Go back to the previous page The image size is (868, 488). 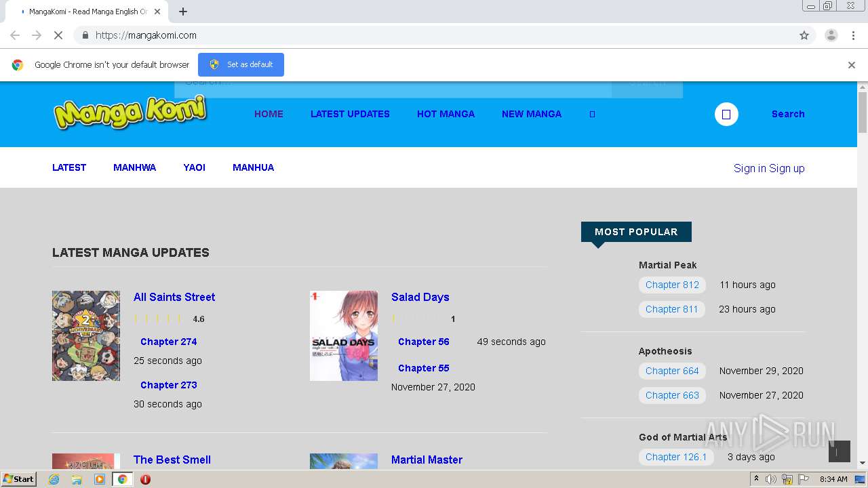(x=15, y=35)
